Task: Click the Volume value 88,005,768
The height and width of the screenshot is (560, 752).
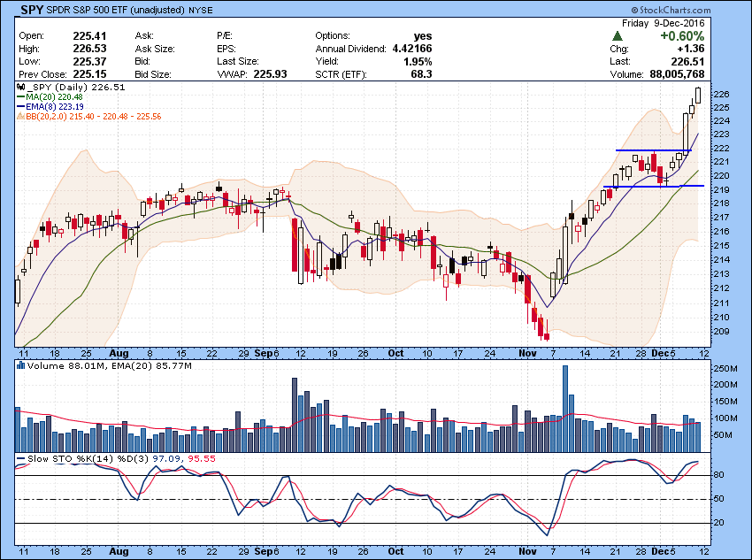Action: click(x=677, y=74)
